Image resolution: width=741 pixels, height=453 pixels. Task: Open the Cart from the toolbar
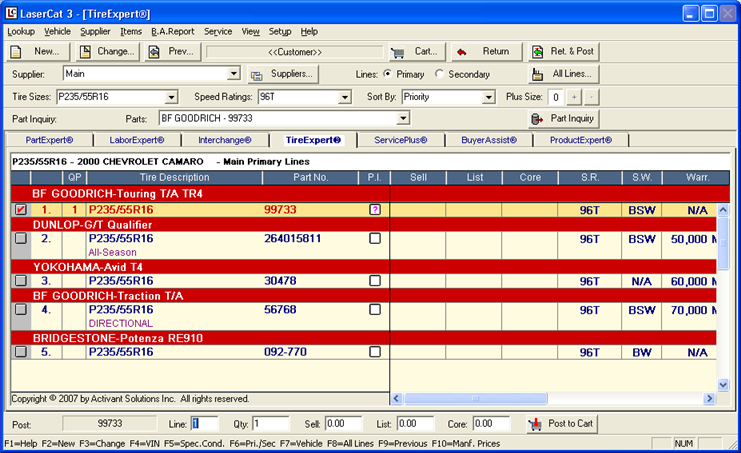pyautogui.click(x=416, y=52)
